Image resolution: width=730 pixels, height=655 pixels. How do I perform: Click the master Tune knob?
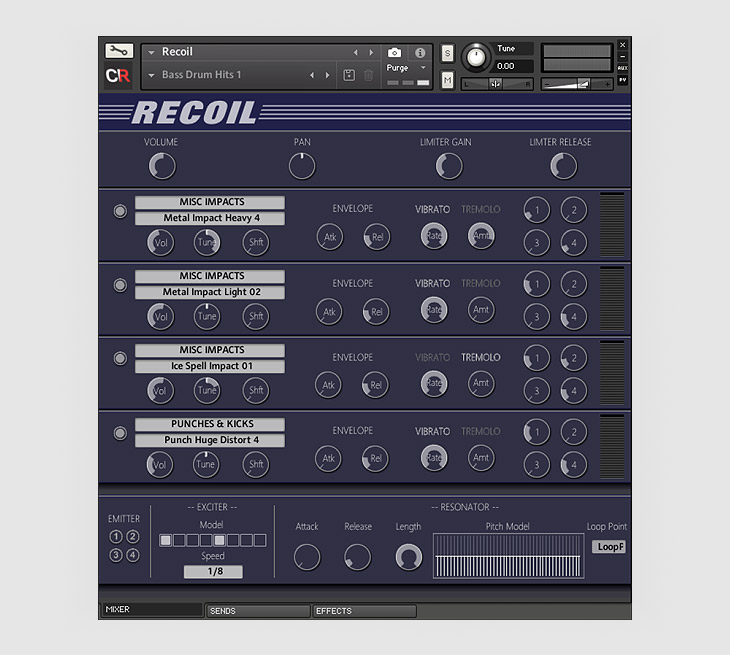(476, 57)
